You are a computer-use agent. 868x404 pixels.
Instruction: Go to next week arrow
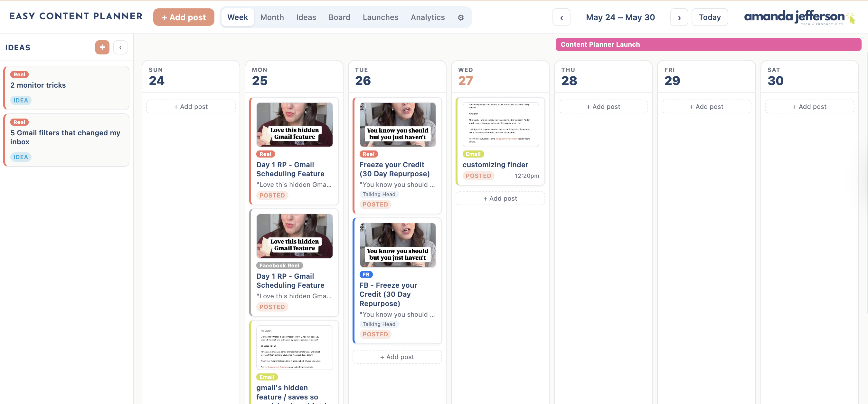click(679, 17)
